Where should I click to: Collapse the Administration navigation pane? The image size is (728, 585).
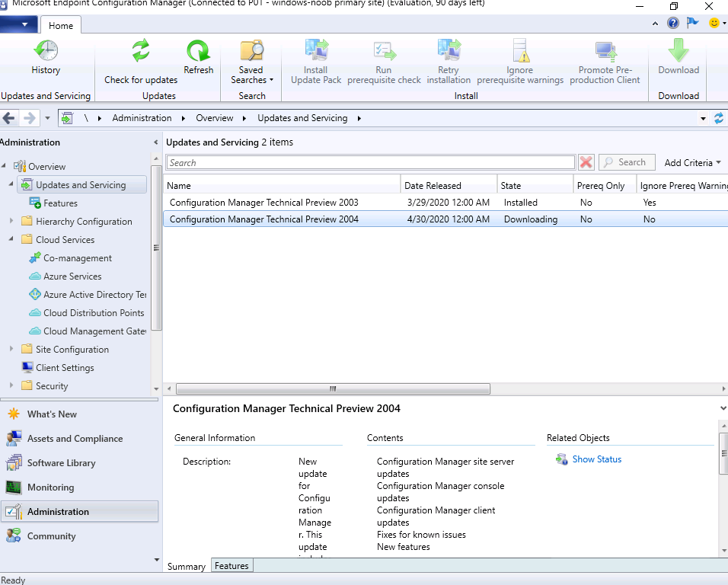[x=155, y=142]
